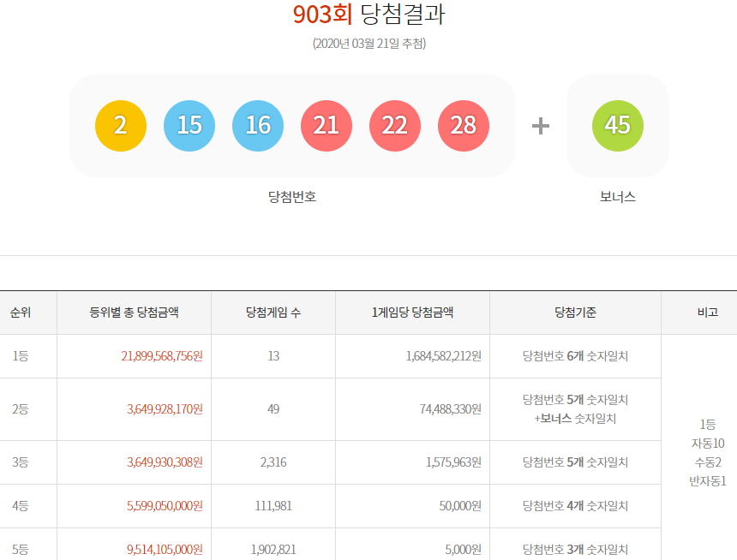Click the draw date (2020년 03월 21일 추첨)
This screenshot has width=737, height=560.
[x=369, y=44]
